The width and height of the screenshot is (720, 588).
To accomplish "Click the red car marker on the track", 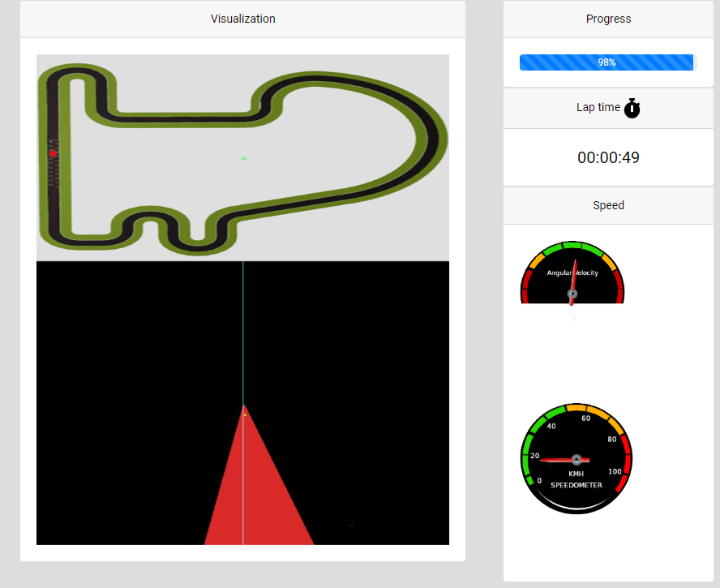I will (53, 152).
